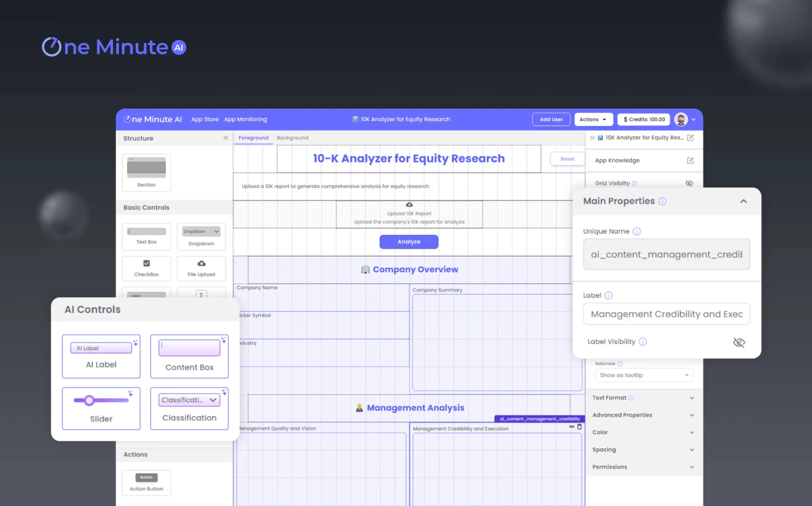Open App Monitoring from top navigation
Image resolution: width=812 pixels, height=506 pixels.
tap(245, 120)
